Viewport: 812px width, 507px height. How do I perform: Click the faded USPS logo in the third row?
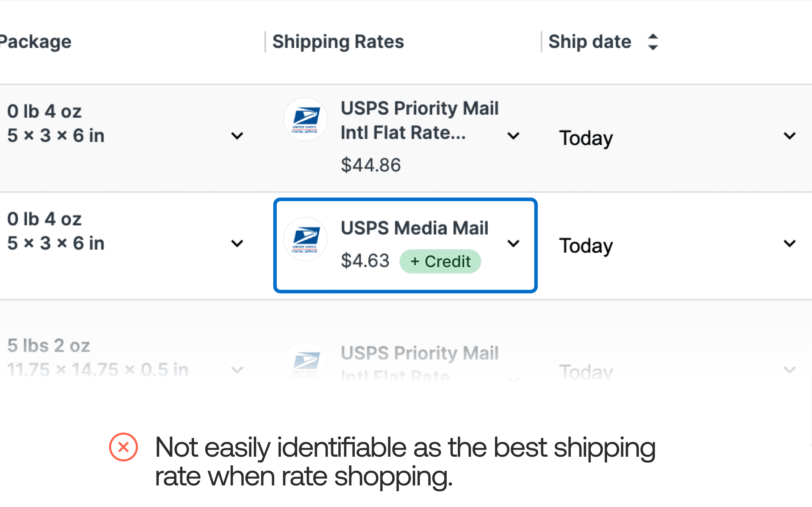pyautogui.click(x=305, y=362)
